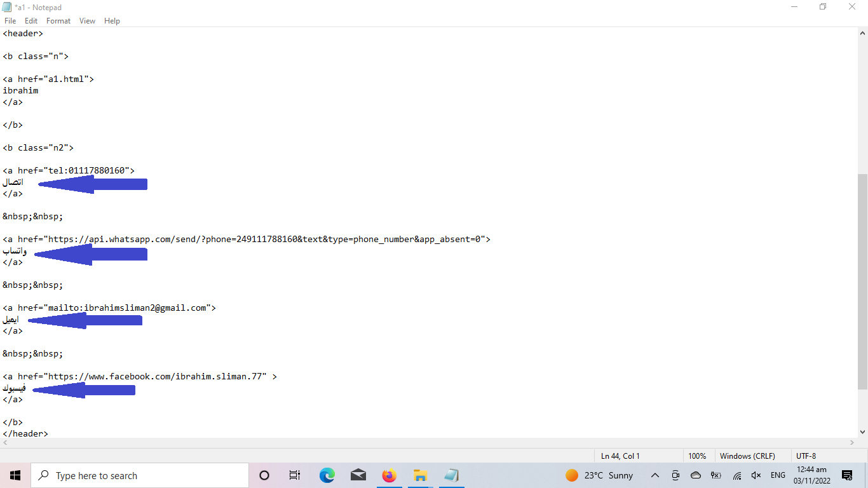Open the Format menu
The height and width of the screenshot is (488, 868).
(58, 21)
